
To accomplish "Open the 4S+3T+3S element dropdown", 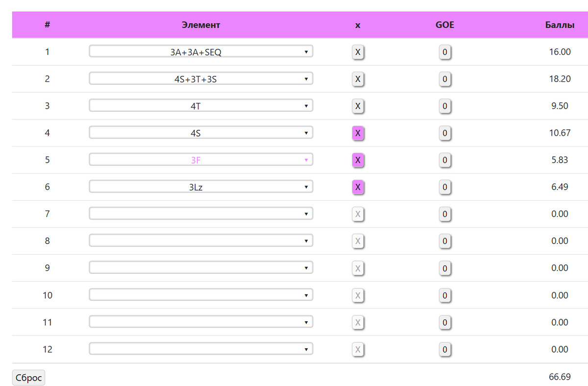I will pos(201,78).
